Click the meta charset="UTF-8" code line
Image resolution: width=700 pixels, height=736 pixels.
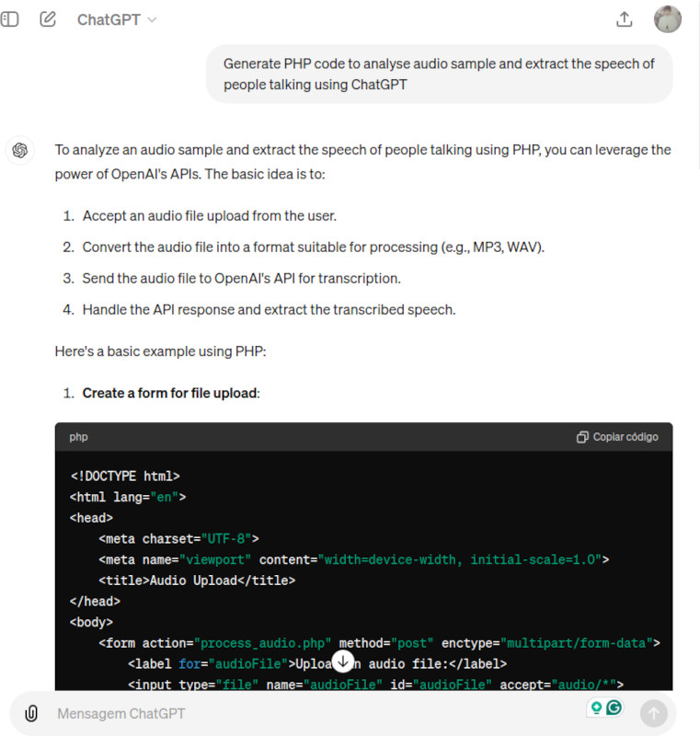point(178,539)
